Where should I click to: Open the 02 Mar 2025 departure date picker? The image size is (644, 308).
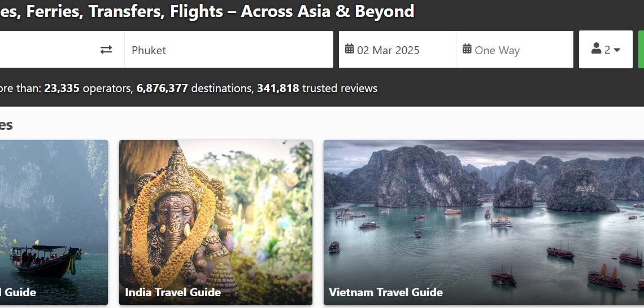pyautogui.click(x=389, y=50)
